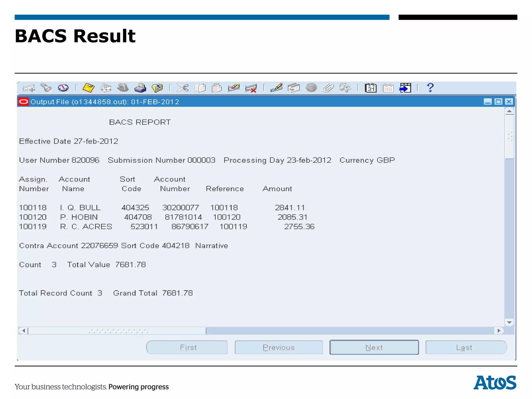Click Effective Date 27-feb-2012 line
Image resolution: width=532 pixels, height=399 pixels.
[69, 141]
